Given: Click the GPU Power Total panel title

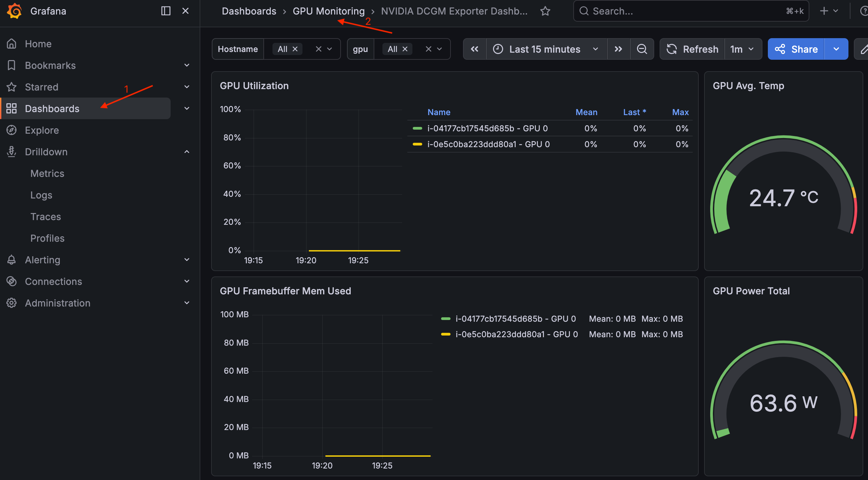Looking at the screenshot, I should [751, 291].
